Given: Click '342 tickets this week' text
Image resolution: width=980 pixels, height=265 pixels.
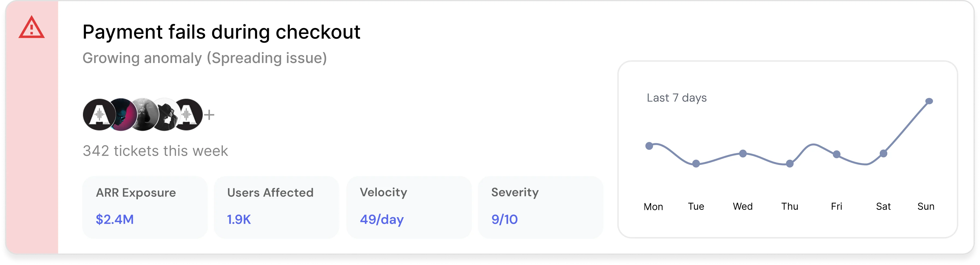Looking at the screenshot, I should pos(155,151).
